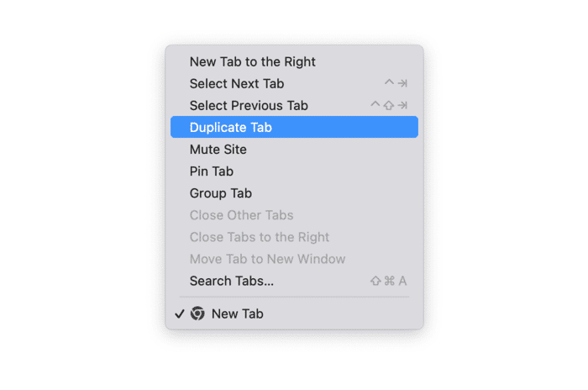The width and height of the screenshot is (588, 390).
Task: Choose Select Previous Tab menu entry
Action: tap(249, 105)
